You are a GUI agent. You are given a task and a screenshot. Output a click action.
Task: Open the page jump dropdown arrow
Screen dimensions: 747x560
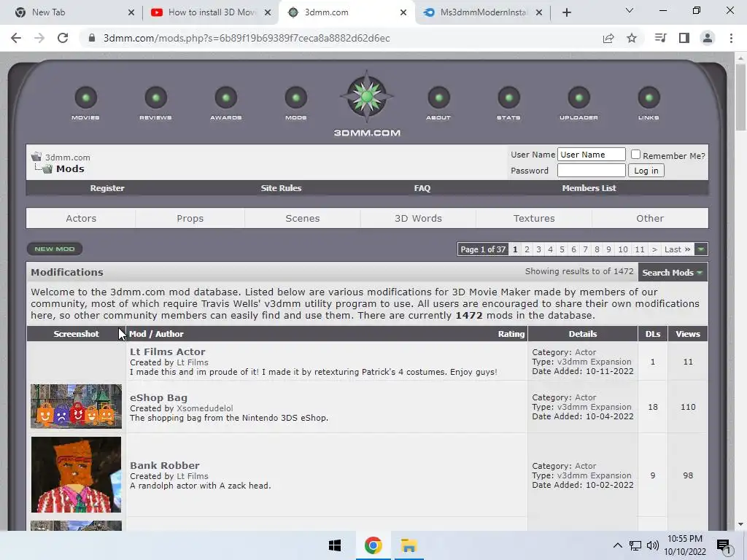(701, 249)
